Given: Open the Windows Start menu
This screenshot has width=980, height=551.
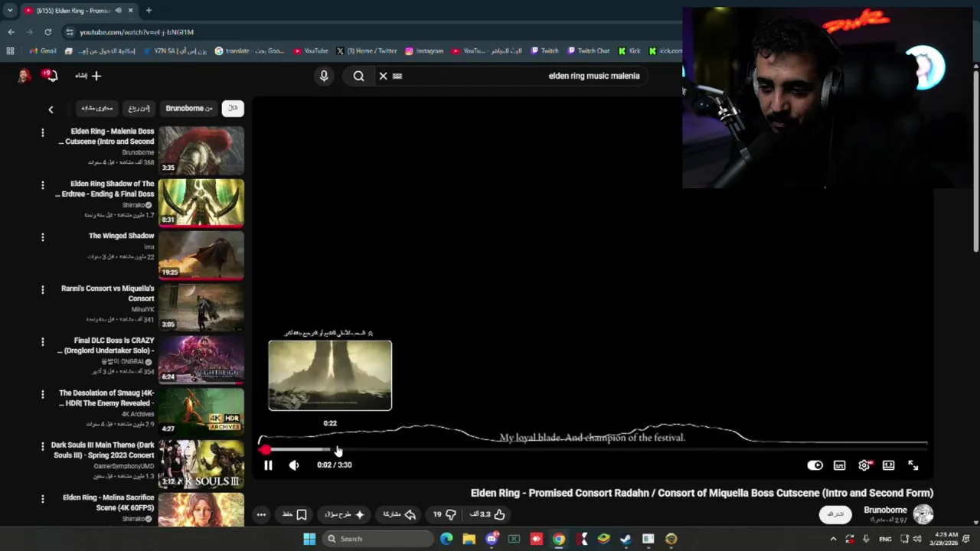Looking at the screenshot, I should 309,539.
